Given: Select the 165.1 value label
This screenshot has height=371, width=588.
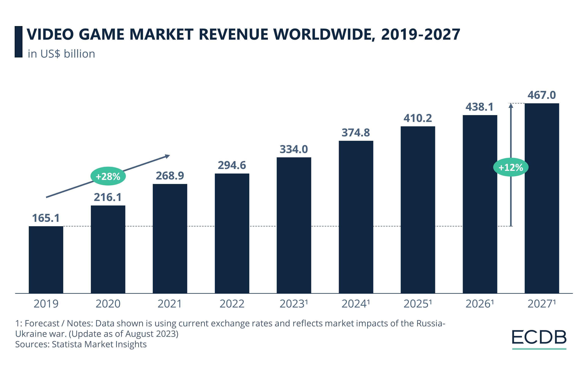Looking at the screenshot, I should [x=46, y=218].
